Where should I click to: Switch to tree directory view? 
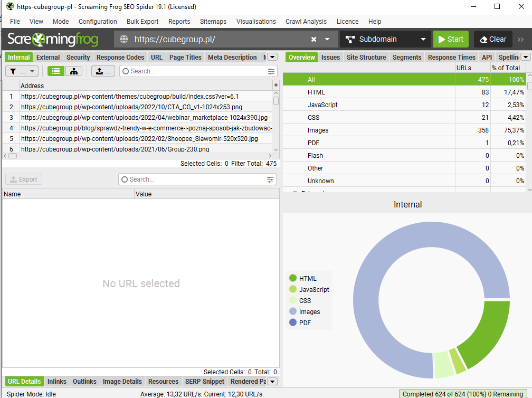click(74, 71)
